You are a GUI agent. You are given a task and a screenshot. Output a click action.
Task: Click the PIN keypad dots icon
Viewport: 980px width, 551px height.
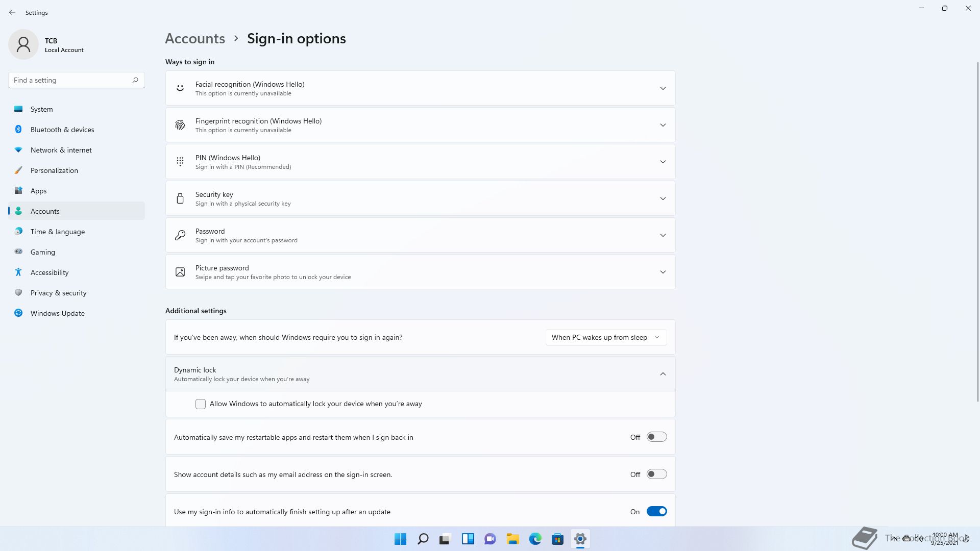(180, 162)
